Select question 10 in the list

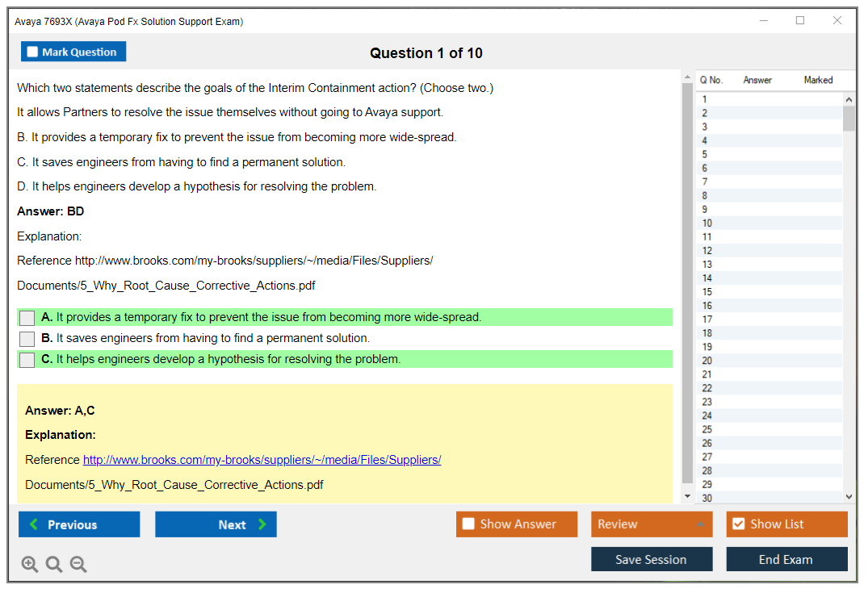tap(707, 223)
